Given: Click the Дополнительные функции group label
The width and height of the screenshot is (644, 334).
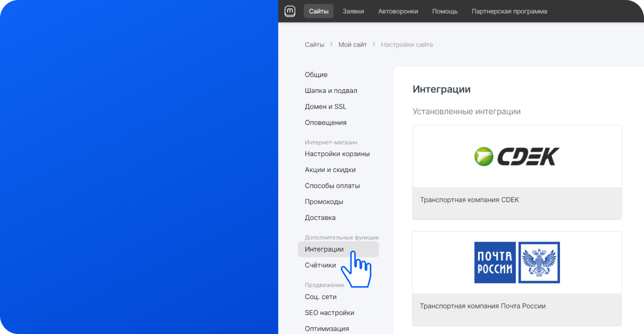Looking at the screenshot, I should [342, 237].
